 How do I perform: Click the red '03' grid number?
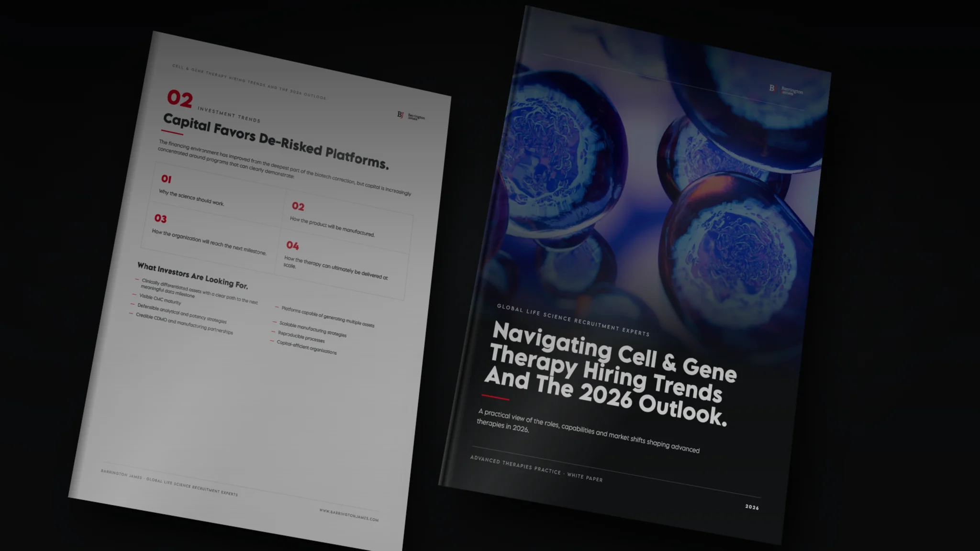pos(160,219)
